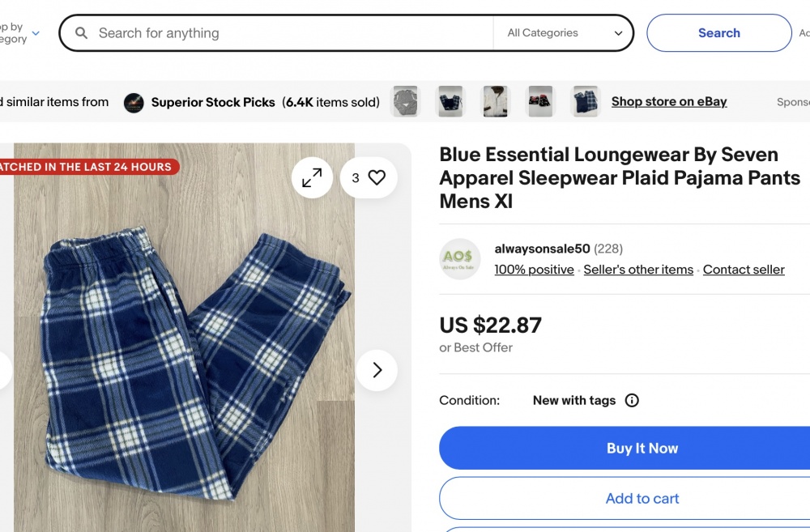Click the 100% positive feedback link
The width and height of the screenshot is (810, 532).
point(534,269)
